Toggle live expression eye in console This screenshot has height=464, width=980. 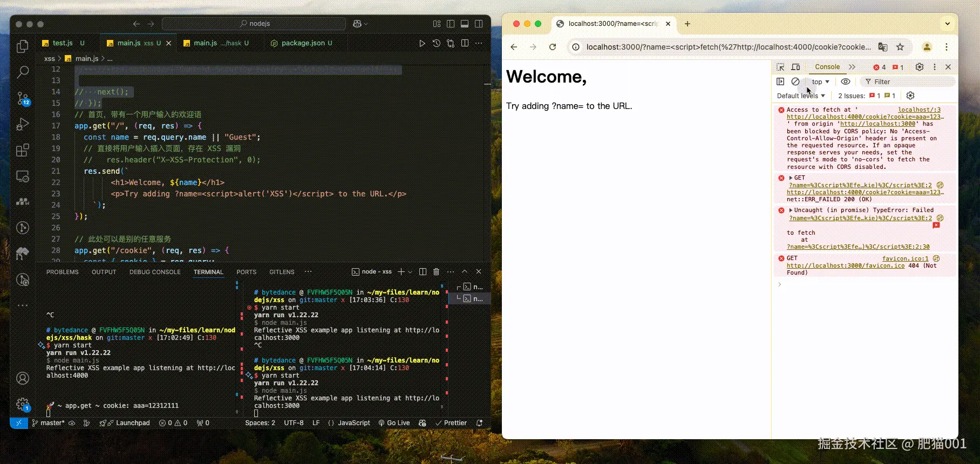point(846,81)
